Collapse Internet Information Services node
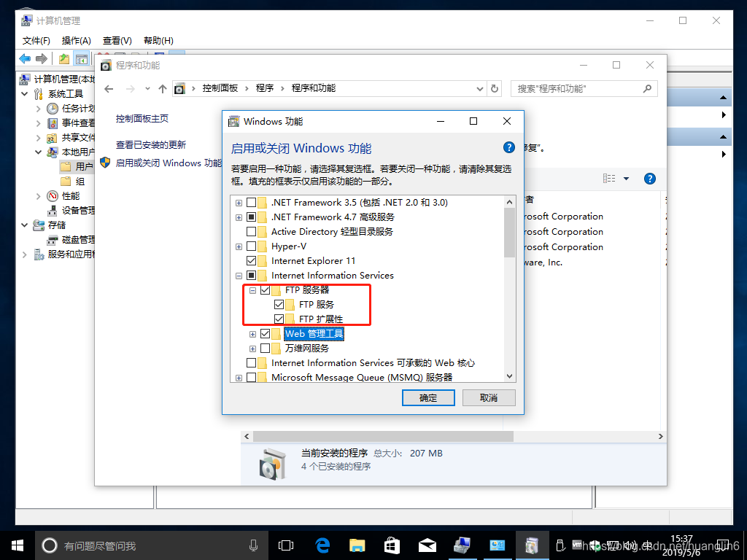Screen dimensions: 747x560 [x=239, y=276]
